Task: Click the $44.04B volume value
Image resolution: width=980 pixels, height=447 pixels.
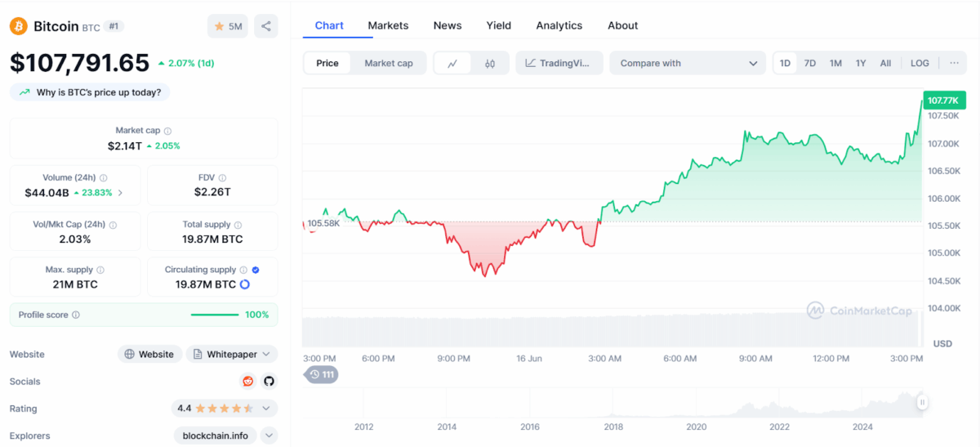Action: [47, 193]
